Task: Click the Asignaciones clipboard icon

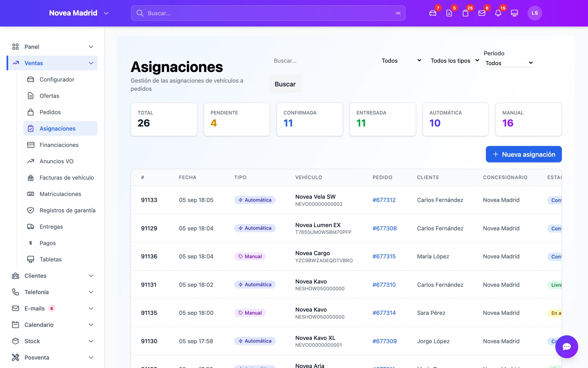Action: pyautogui.click(x=31, y=128)
